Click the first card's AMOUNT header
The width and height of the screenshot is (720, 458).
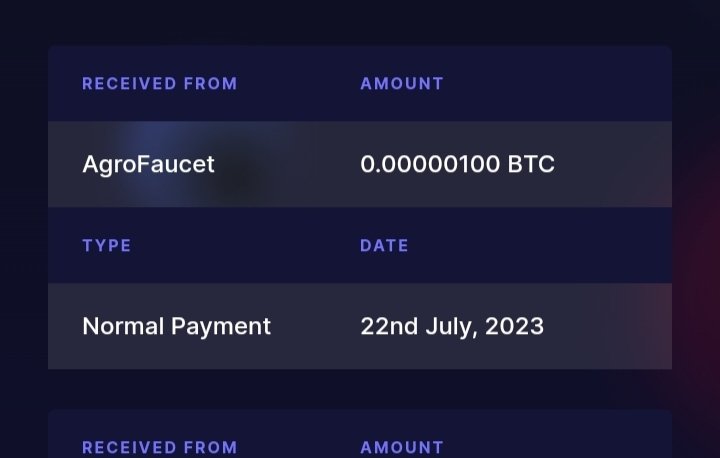[x=402, y=84]
